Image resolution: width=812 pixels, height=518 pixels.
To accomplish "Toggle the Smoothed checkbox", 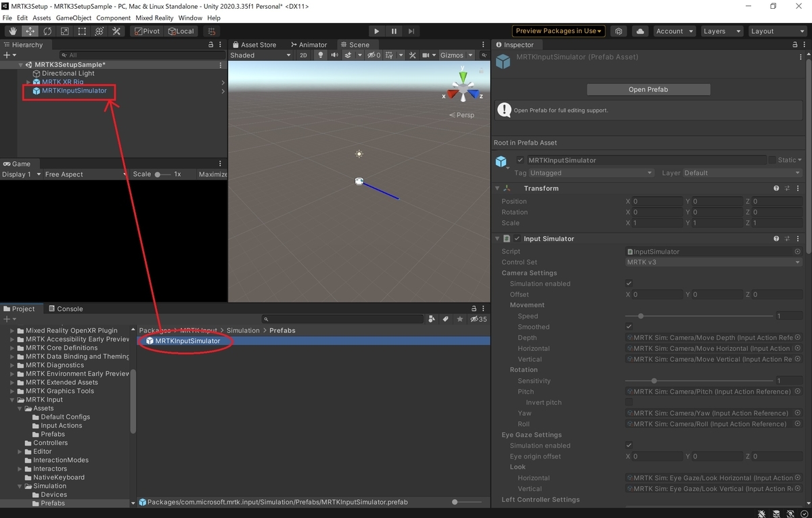I will click(629, 327).
